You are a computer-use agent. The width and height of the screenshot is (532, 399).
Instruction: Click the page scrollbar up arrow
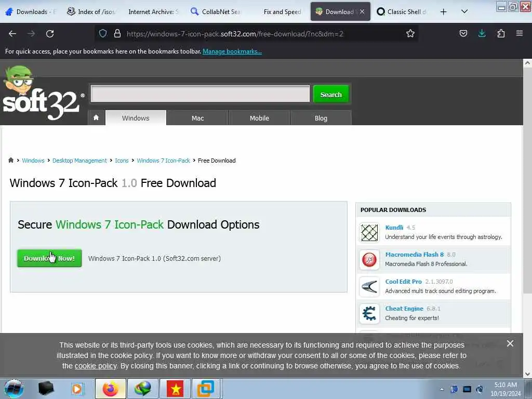click(527, 63)
